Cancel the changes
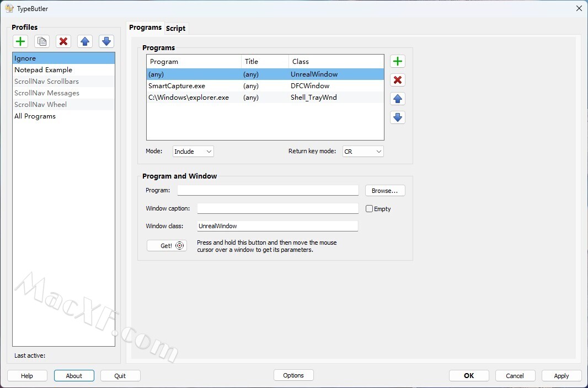The image size is (588, 388). click(x=515, y=376)
